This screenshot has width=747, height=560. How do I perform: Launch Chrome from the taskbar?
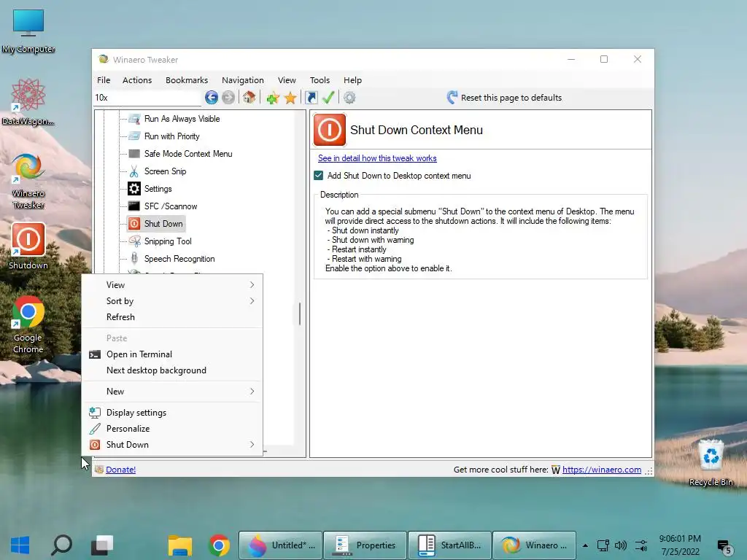click(x=219, y=545)
